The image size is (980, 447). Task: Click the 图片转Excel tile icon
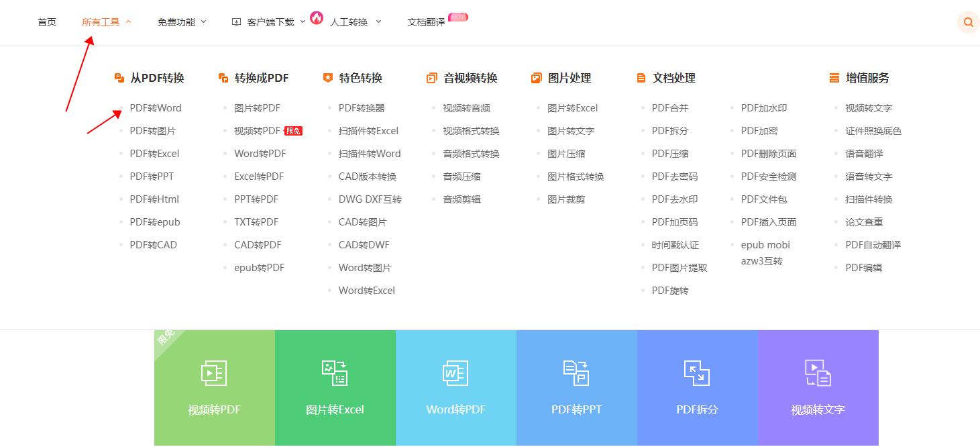pos(335,373)
